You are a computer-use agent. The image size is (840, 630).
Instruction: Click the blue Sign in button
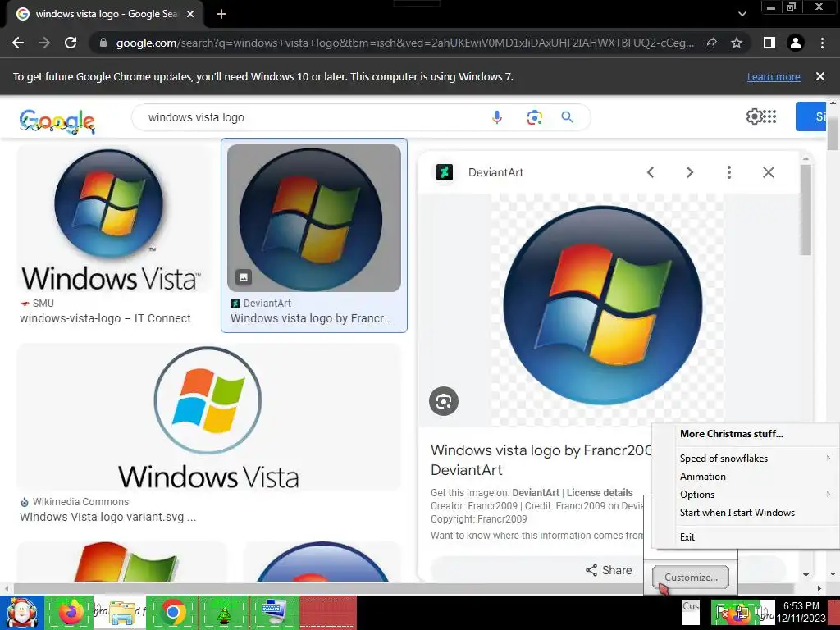pyautogui.click(x=810, y=116)
